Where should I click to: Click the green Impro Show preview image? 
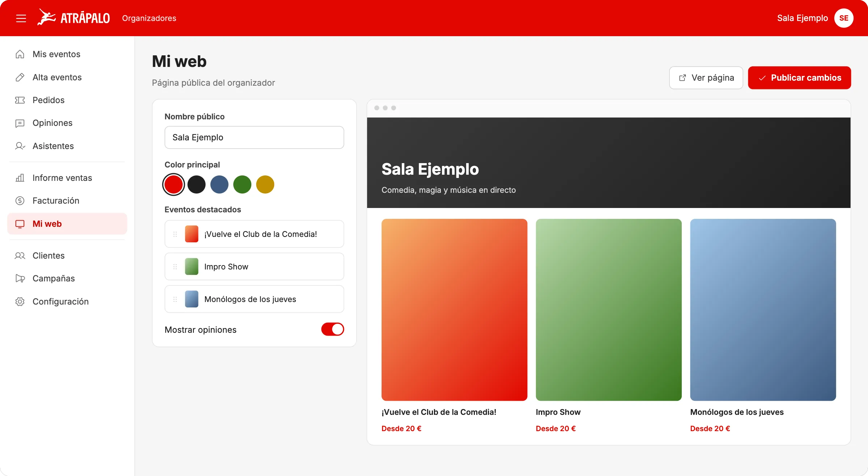609,310
